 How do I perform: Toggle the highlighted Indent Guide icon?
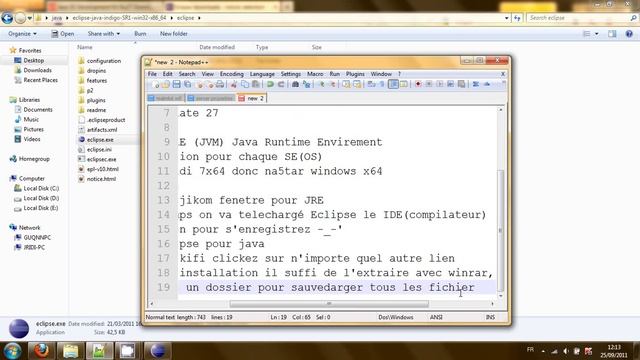point(394,84)
